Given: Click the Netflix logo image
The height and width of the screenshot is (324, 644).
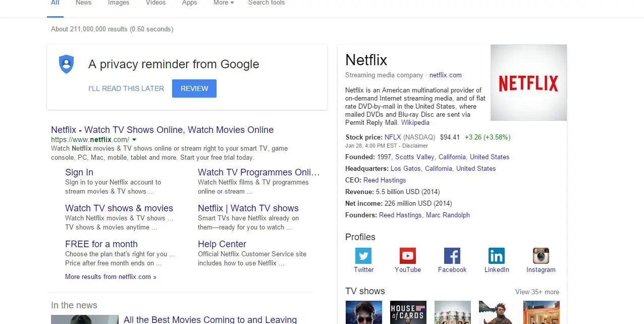Looking at the screenshot, I should tap(528, 82).
